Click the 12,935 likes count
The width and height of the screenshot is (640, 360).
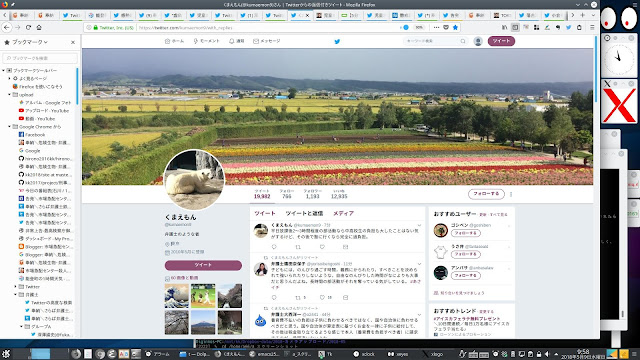coord(339,196)
